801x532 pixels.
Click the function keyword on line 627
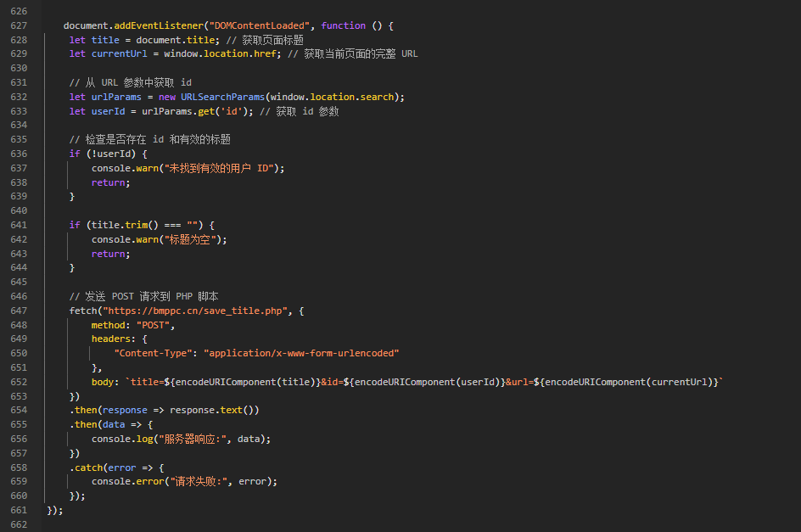[x=344, y=25]
